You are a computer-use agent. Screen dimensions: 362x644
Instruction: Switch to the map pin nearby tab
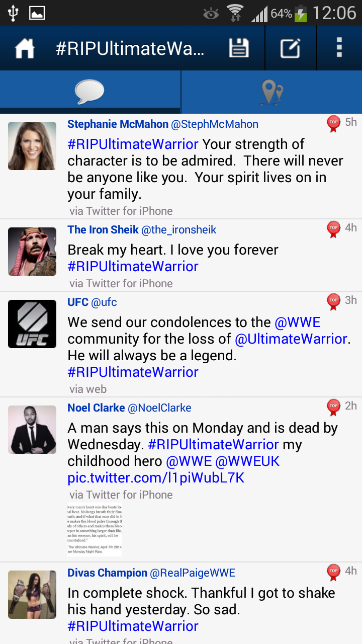(272, 93)
